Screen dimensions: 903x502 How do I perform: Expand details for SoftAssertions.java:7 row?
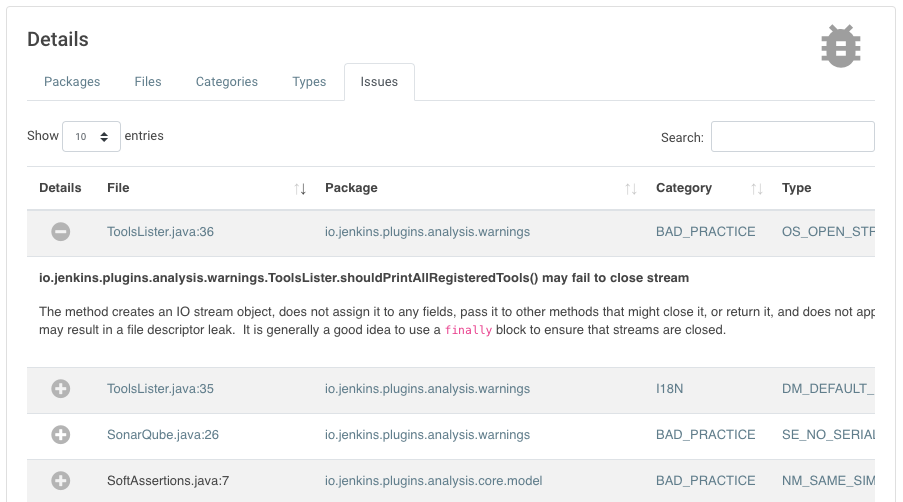point(61,481)
